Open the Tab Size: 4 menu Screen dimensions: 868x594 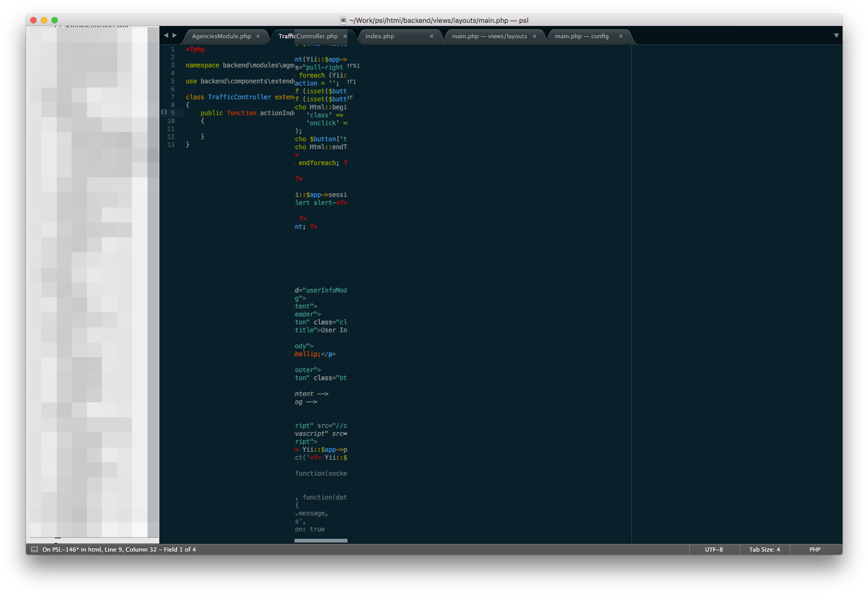click(765, 549)
